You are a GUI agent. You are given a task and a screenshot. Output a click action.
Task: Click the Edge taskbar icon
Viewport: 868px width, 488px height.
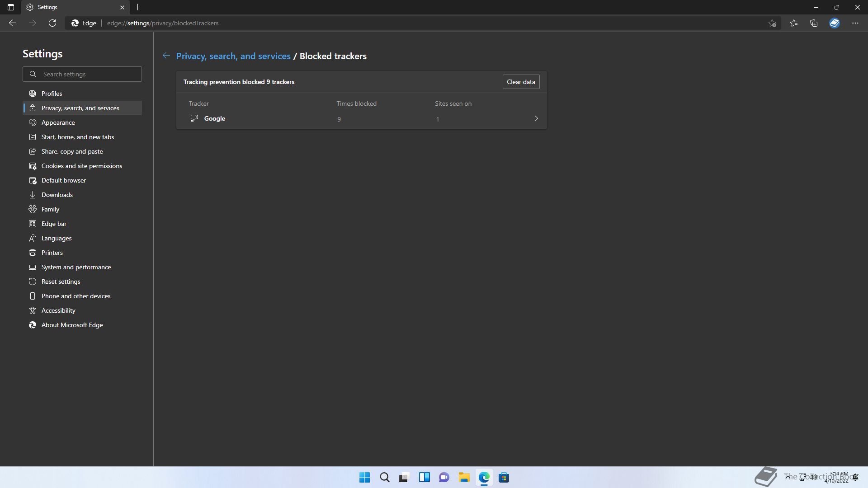tap(484, 477)
